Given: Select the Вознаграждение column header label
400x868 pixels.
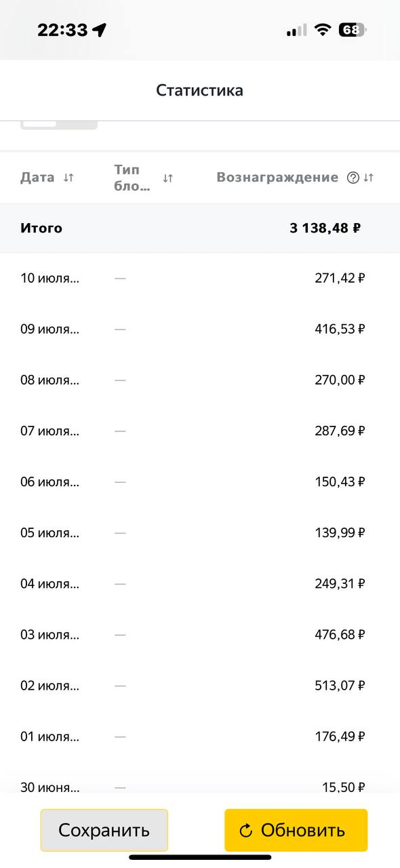Looking at the screenshot, I should point(277,178).
